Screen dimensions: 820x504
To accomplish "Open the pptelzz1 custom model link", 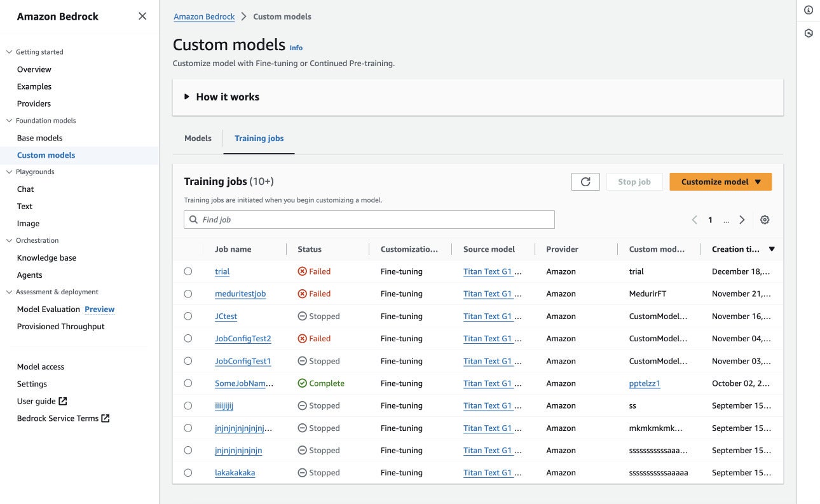I will [645, 383].
